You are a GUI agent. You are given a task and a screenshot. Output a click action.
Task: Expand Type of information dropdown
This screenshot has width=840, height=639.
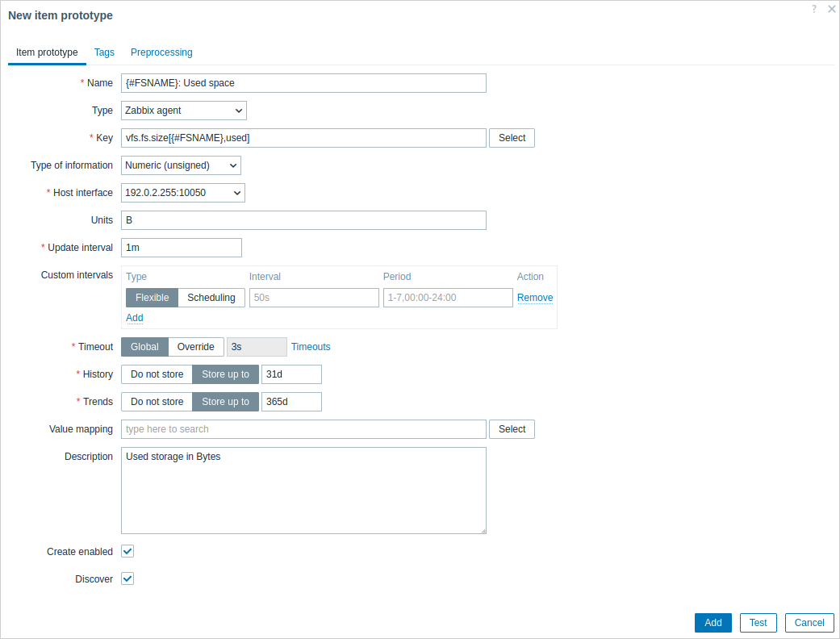pyautogui.click(x=181, y=165)
